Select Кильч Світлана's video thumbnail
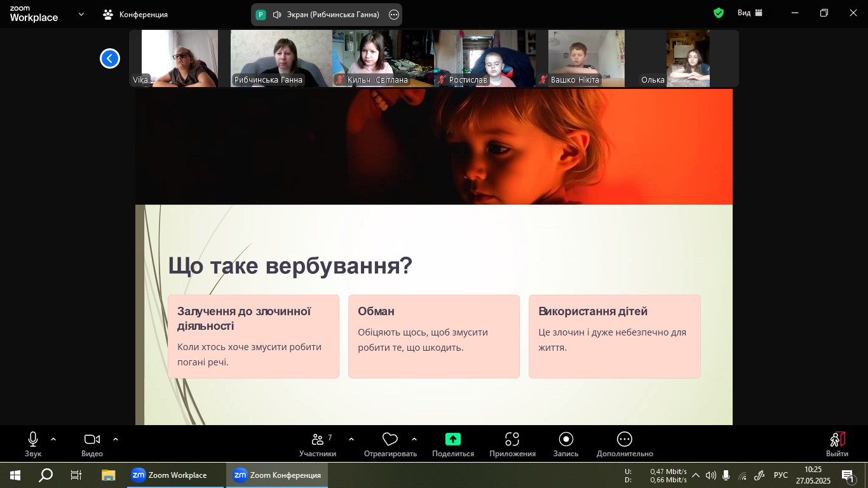 (x=383, y=58)
